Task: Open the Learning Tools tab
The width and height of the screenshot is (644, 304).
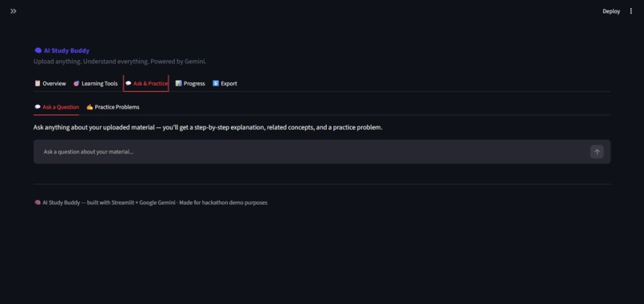Action: point(96,83)
